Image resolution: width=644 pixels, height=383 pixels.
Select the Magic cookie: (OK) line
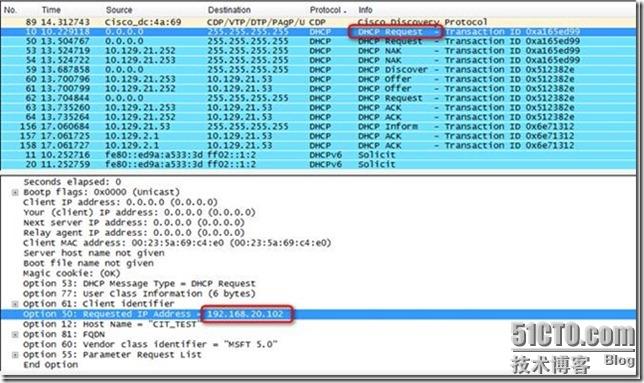coord(72,273)
